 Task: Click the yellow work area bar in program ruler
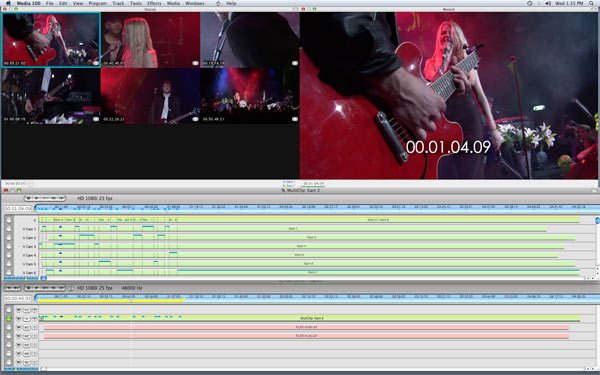(112, 300)
